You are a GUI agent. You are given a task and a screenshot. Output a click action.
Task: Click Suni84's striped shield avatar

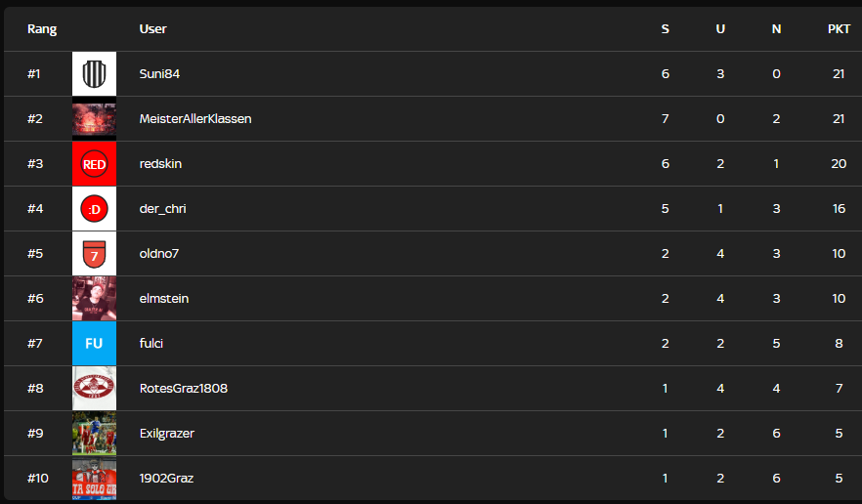click(x=94, y=74)
